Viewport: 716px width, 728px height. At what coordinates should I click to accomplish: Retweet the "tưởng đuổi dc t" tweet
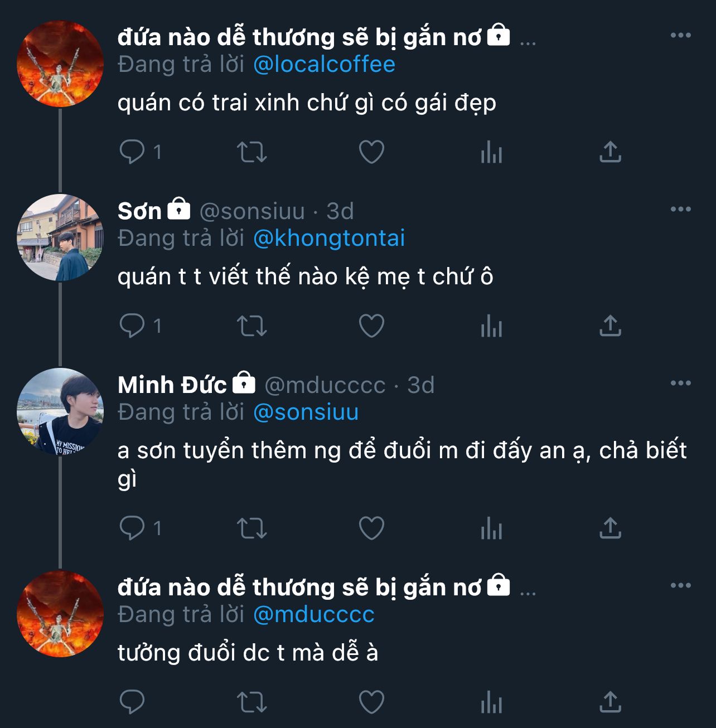tap(252, 702)
